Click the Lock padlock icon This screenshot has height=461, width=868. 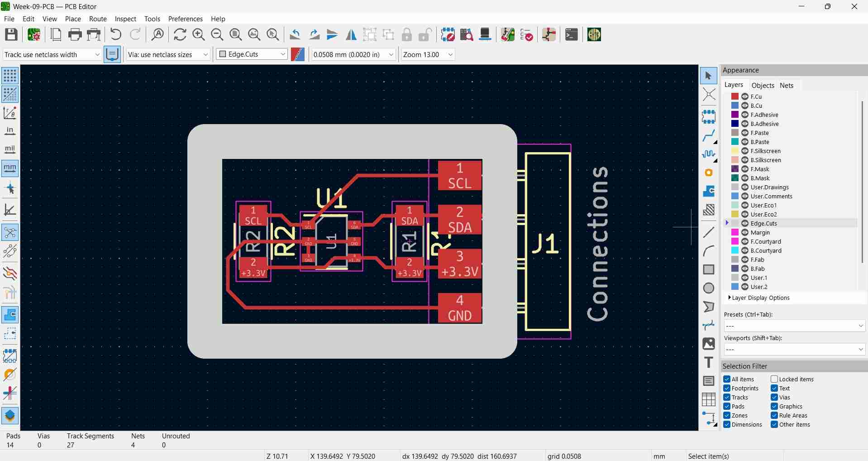(407, 35)
